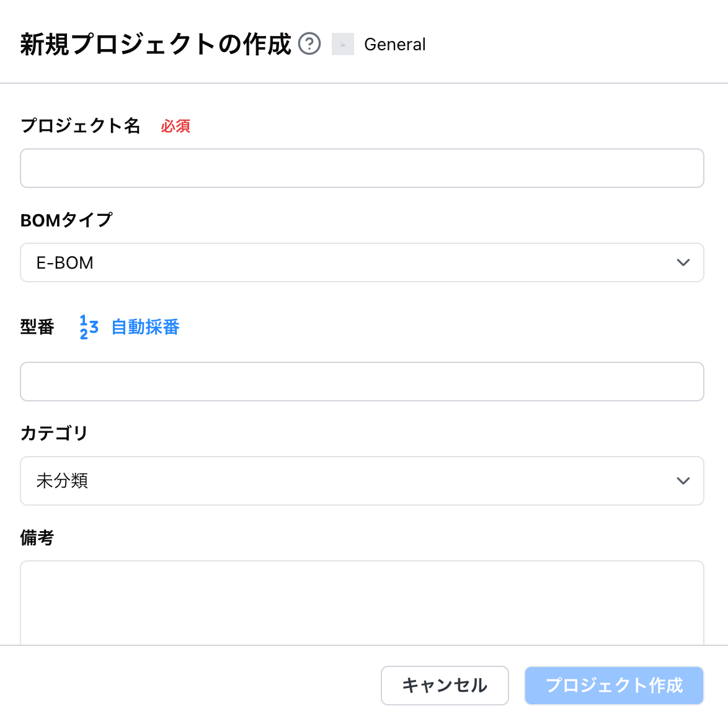This screenshot has height=716, width=728.
Task: Select the General workspace thumbnail image
Action: click(x=343, y=44)
